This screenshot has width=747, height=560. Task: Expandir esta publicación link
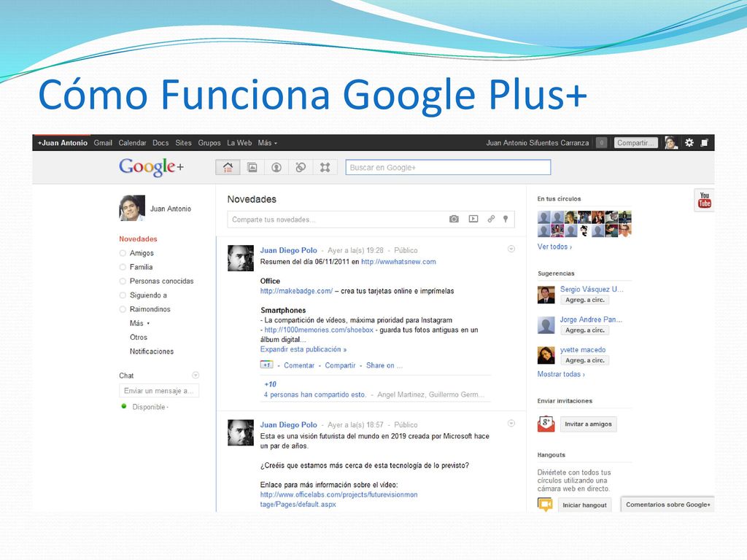(303, 349)
